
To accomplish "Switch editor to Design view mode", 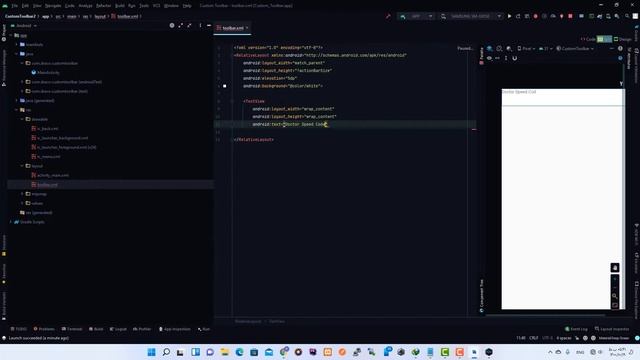I will [623, 39].
